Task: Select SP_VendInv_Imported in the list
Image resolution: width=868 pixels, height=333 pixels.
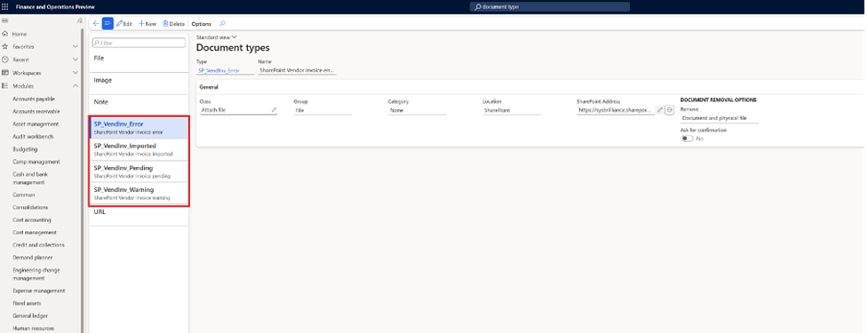Action: [x=139, y=149]
